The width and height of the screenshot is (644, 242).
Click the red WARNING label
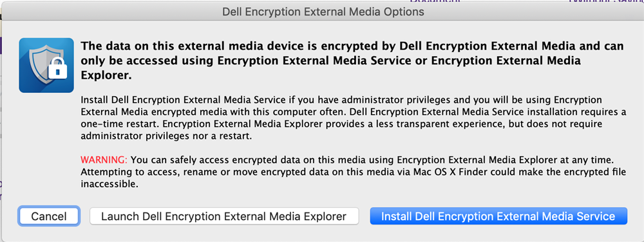click(x=104, y=159)
